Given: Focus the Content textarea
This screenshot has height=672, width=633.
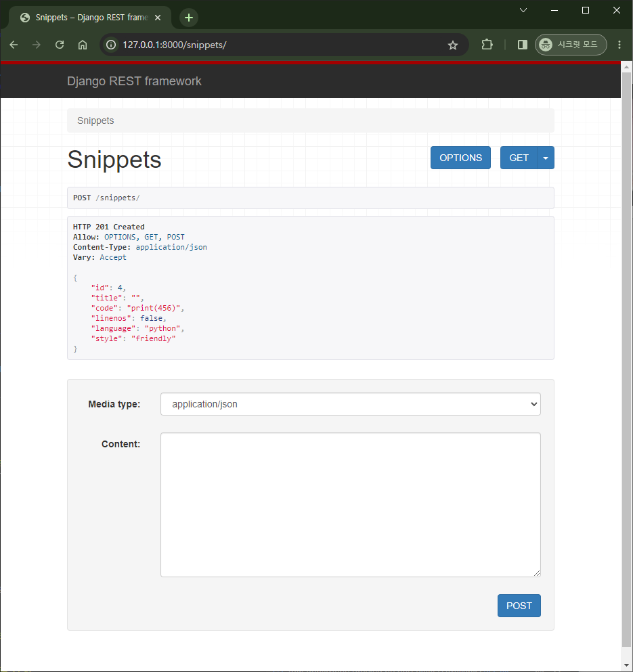Looking at the screenshot, I should (351, 505).
